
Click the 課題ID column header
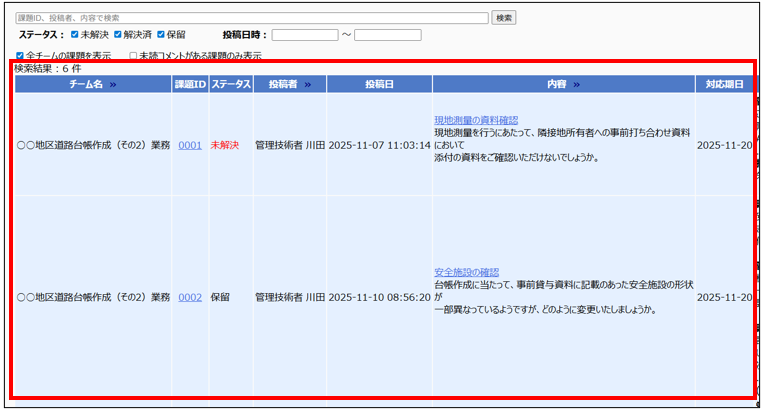click(x=190, y=85)
